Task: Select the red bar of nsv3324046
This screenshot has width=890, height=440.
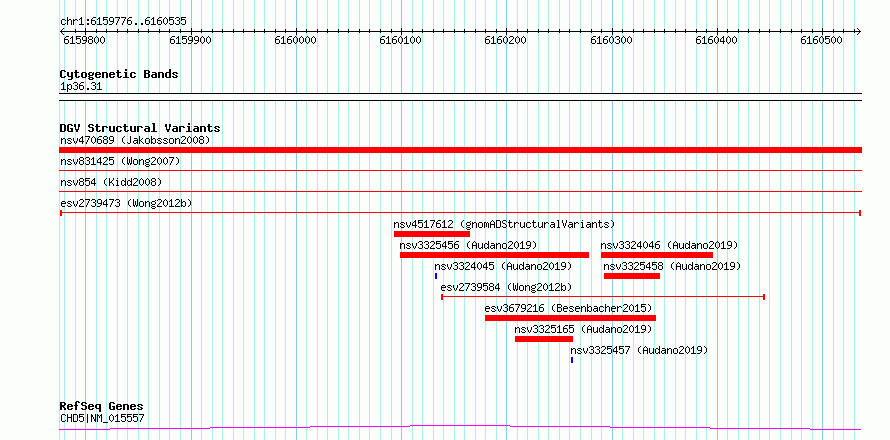Action: pos(657,255)
